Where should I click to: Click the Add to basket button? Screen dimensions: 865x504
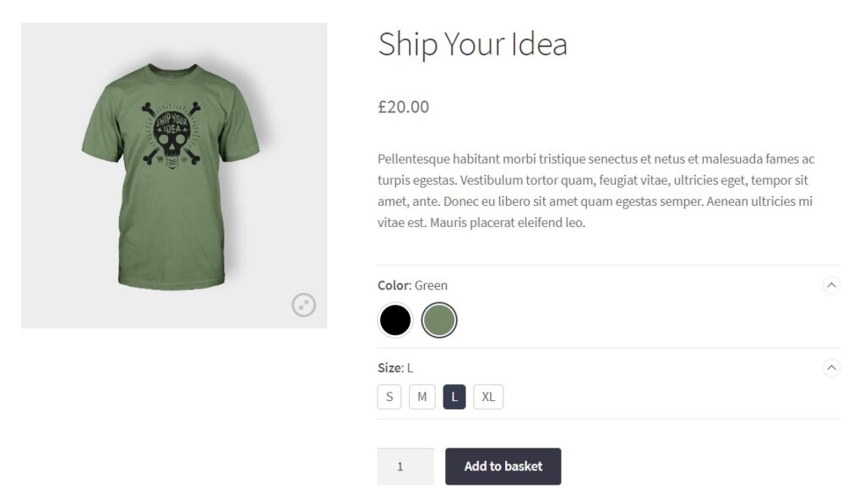[503, 466]
